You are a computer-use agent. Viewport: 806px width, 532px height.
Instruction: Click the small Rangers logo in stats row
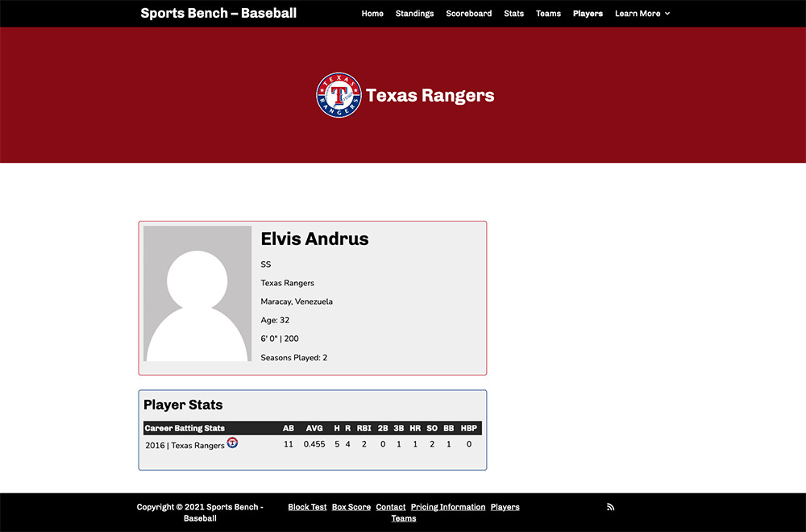[232, 443]
